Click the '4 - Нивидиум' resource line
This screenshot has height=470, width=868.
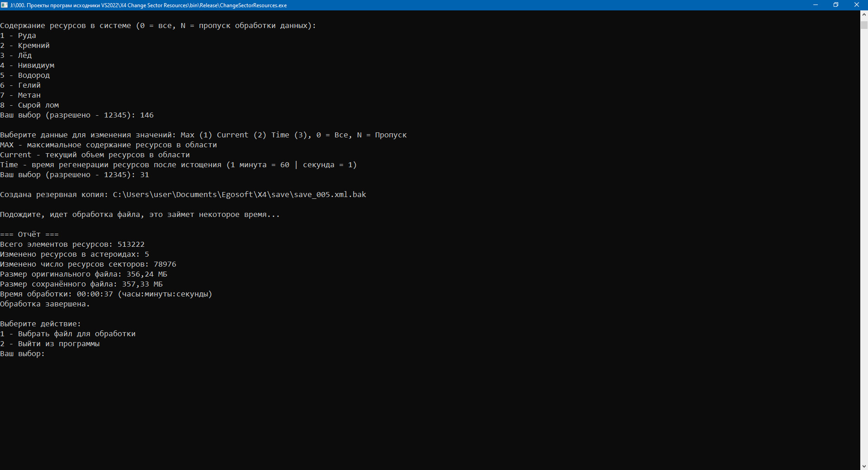pos(27,66)
